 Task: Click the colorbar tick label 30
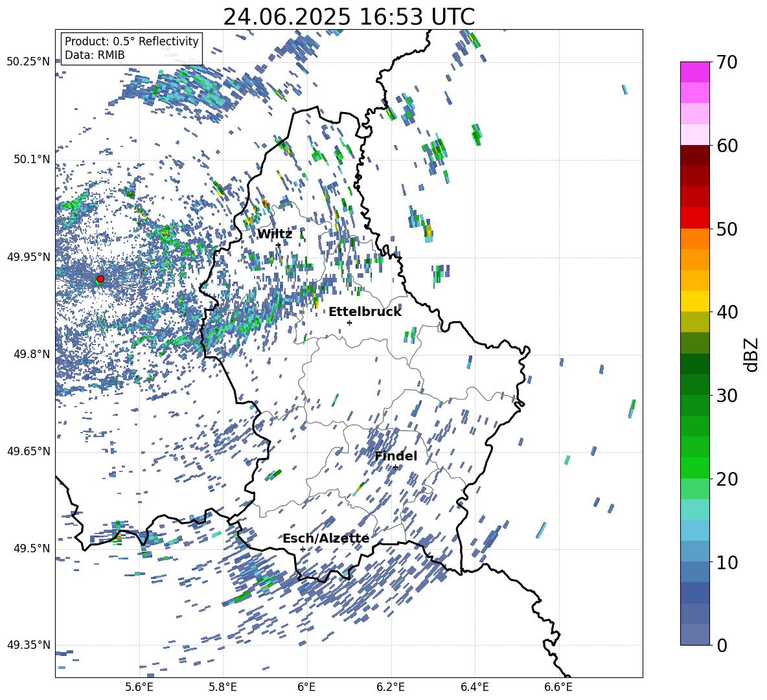click(727, 396)
